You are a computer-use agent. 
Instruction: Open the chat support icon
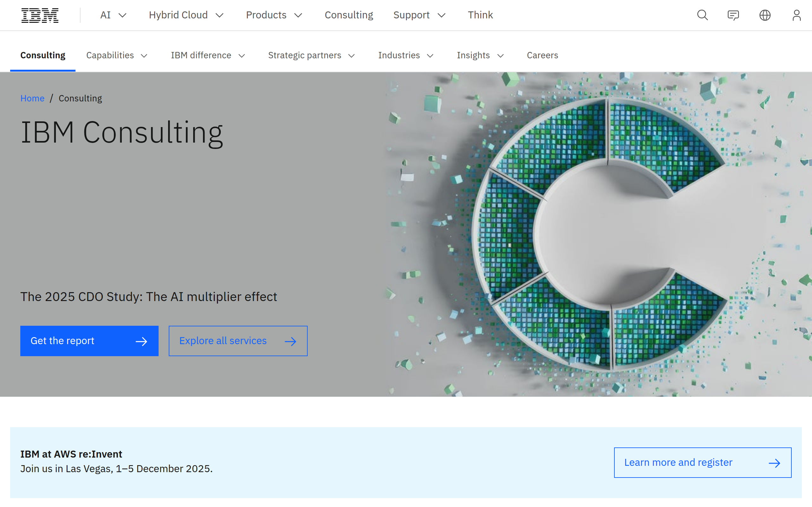point(733,15)
